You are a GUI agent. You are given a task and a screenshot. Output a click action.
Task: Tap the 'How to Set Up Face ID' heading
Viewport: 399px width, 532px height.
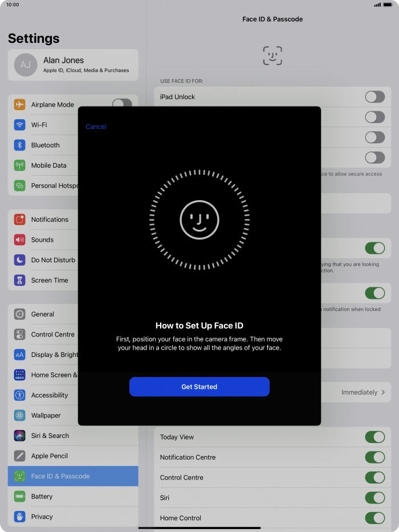point(199,326)
